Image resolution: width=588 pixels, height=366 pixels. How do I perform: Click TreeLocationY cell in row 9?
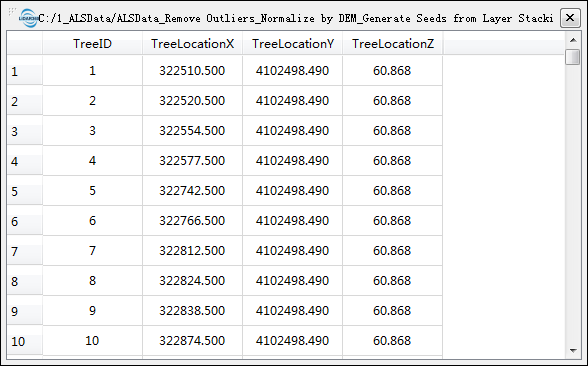coord(292,310)
